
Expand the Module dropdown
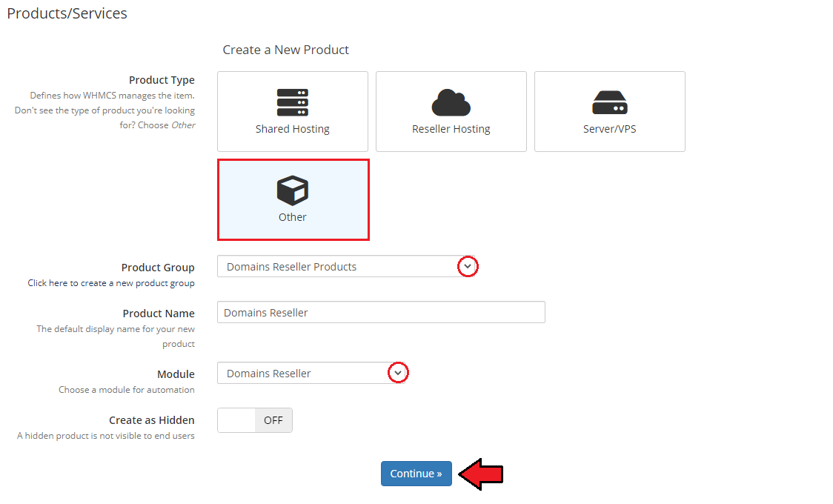pos(313,374)
